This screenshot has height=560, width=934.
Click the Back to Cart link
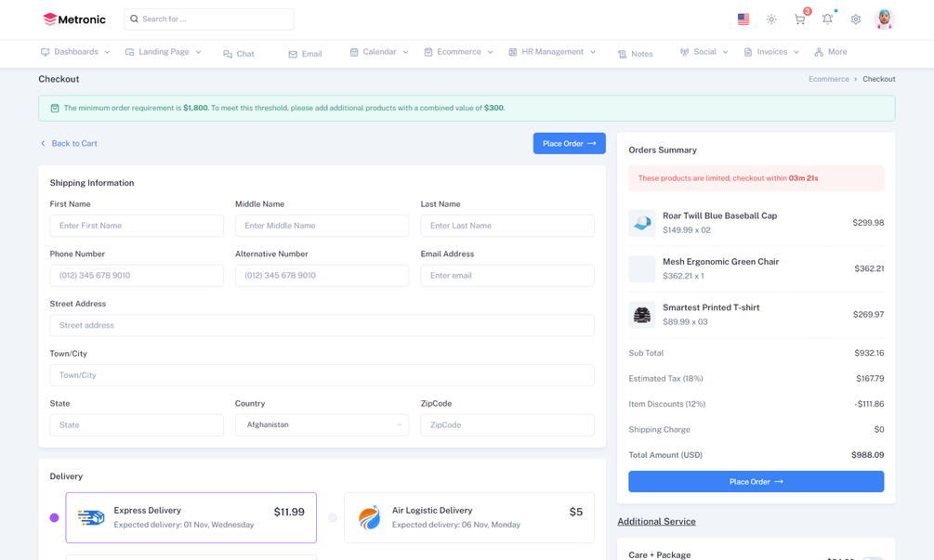point(69,143)
